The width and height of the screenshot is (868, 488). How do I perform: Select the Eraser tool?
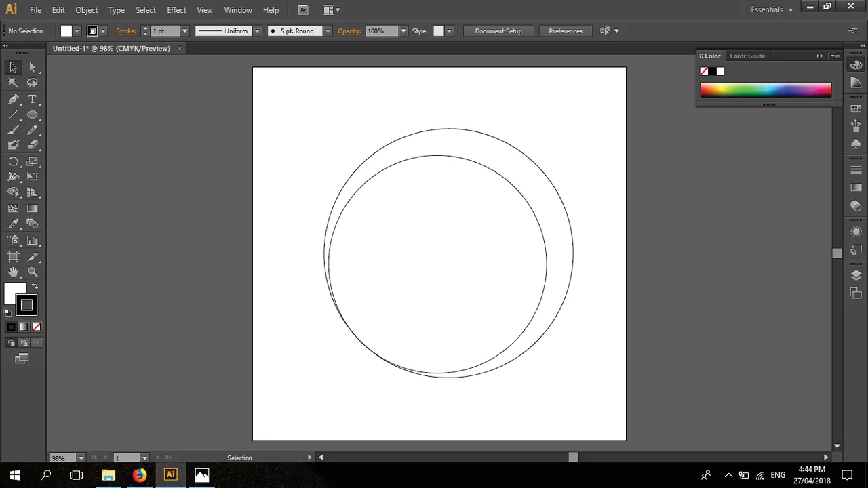pos(33,145)
